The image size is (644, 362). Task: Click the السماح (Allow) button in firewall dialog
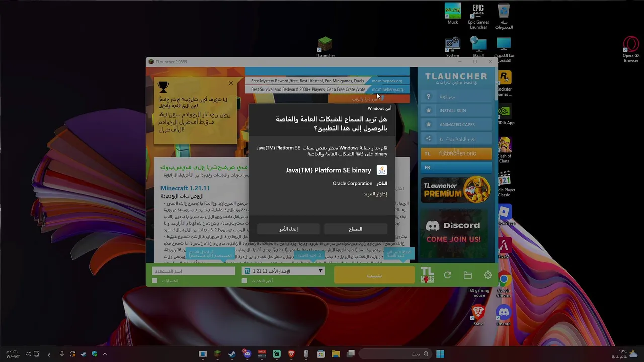356,229
